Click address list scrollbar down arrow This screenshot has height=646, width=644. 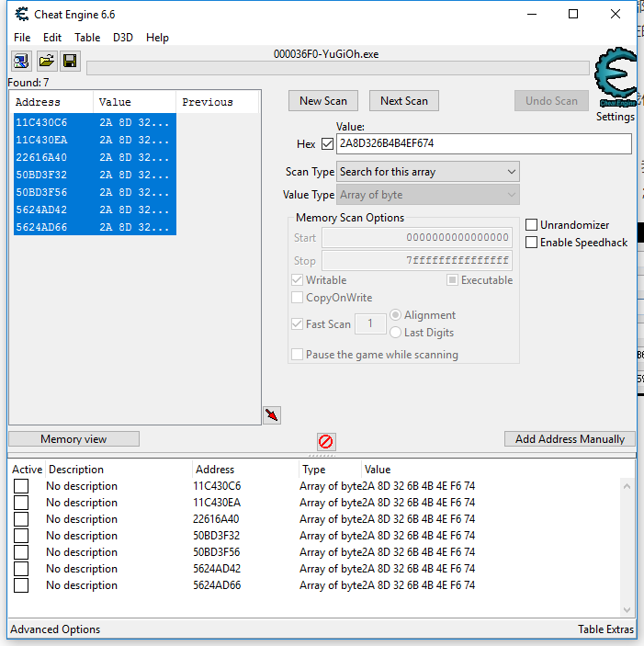point(627,610)
